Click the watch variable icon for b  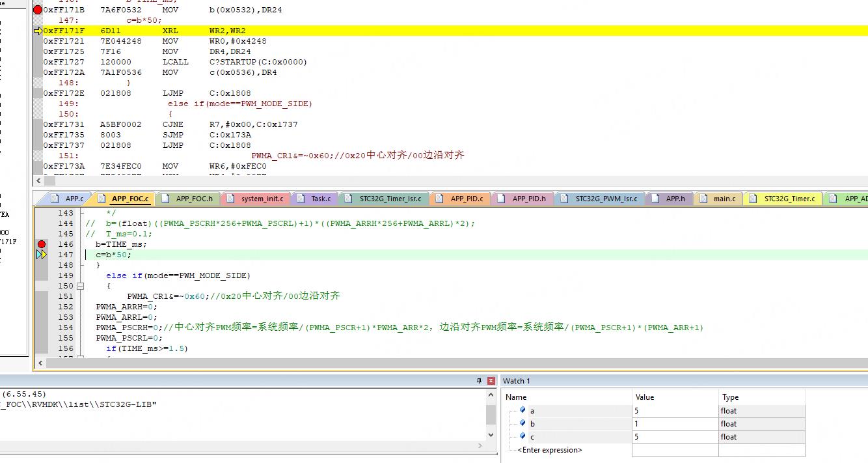click(x=522, y=423)
